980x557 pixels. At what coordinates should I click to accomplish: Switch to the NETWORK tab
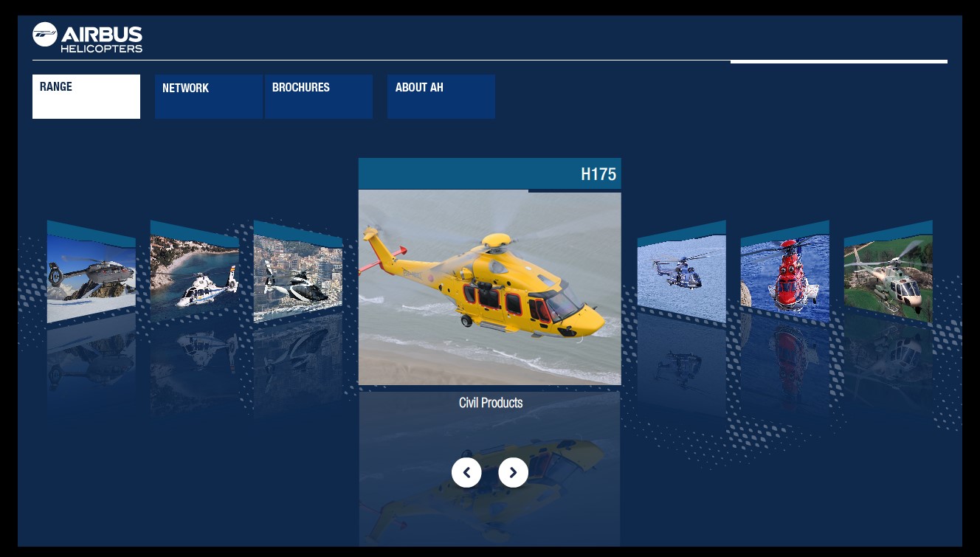pyautogui.click(x=209, y=97)
